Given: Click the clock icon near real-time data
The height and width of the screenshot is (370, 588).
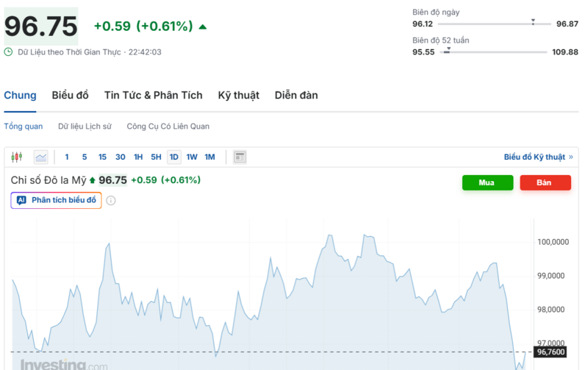Looking at the screenshot, I should [9, 52].
